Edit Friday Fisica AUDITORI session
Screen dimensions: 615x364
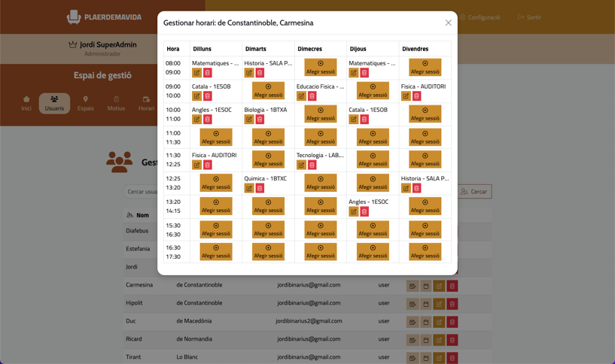click(406, 96)
